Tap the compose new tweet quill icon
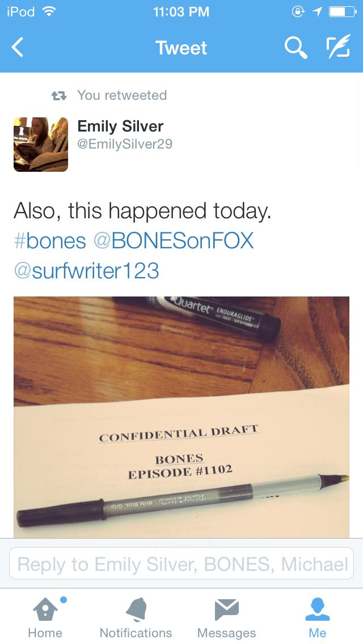The height and width of the screenshot is (644, 363). coord(339,46)
